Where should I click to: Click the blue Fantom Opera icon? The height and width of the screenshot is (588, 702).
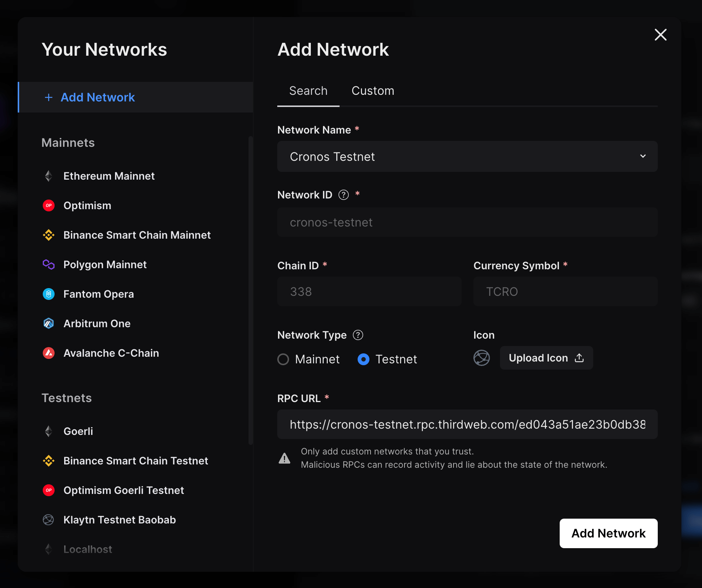[49, 294]
